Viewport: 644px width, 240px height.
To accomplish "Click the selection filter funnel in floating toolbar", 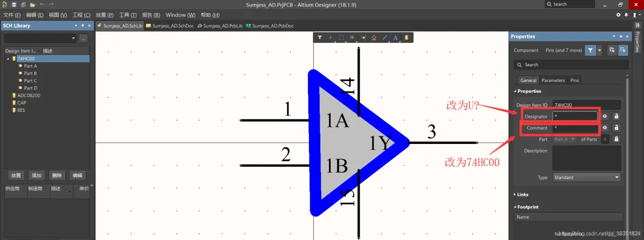I will click(x=319, y=37).
